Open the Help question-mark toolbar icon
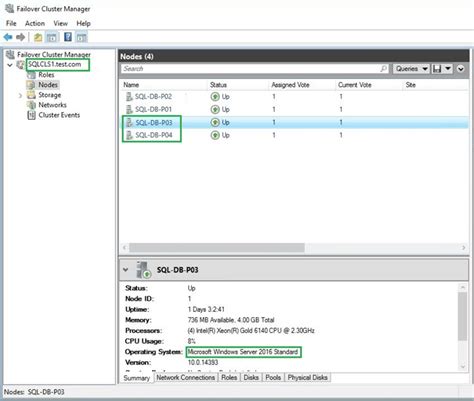This screenshot has width=474, height=401. click(x=68, y=37)
